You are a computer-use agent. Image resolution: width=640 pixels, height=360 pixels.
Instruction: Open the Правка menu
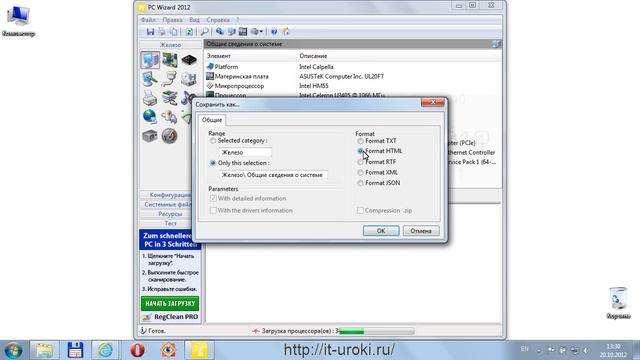point(172,20)
